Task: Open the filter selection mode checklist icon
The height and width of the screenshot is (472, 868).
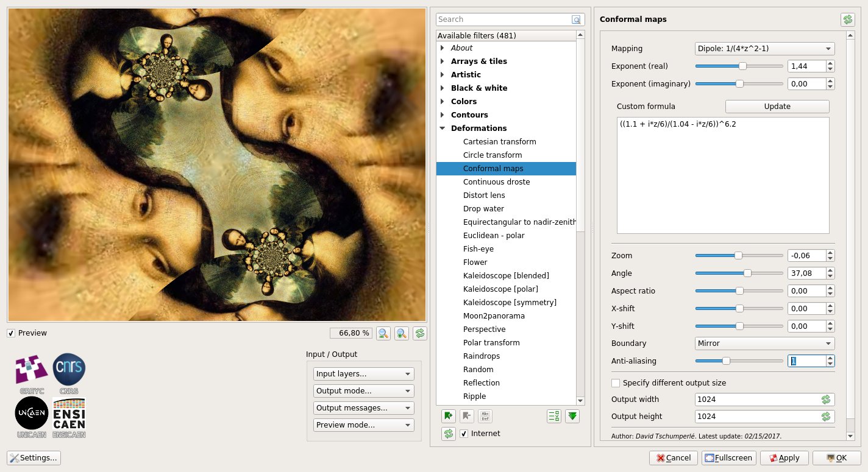Action: (554, 416)
